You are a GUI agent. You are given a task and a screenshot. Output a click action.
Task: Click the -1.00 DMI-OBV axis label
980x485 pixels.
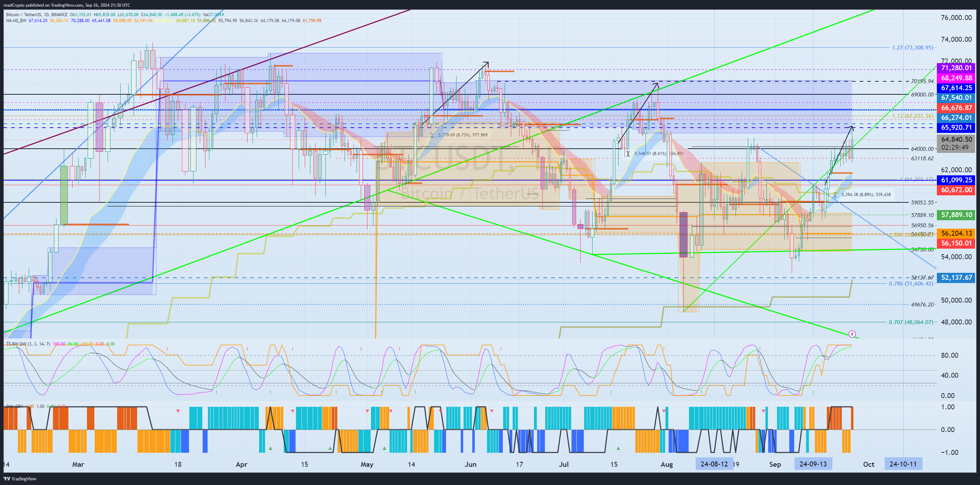pyautogui.click(x=949, y=452)
